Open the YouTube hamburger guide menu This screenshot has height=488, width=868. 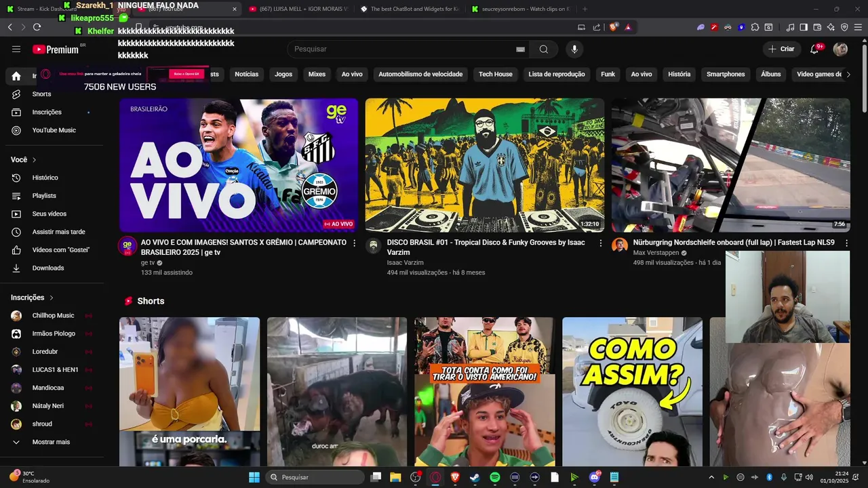point(16,49)
